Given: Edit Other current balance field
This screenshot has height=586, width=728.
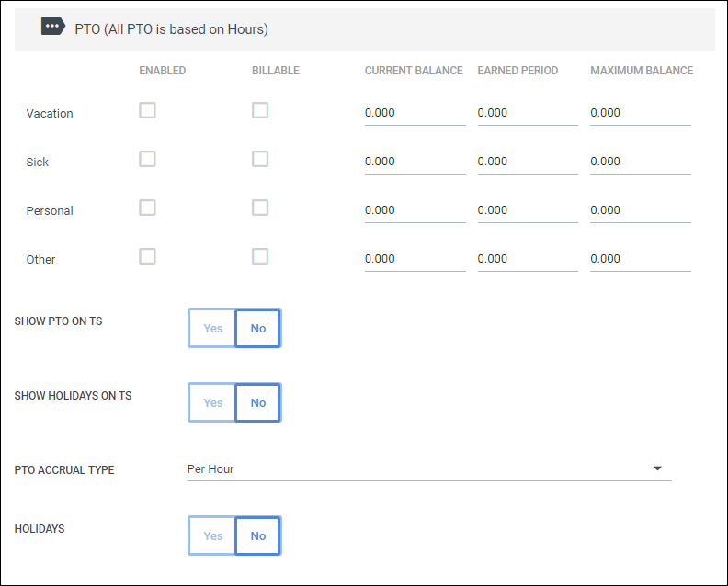Looking at the screenshot, I should [415, 259].
